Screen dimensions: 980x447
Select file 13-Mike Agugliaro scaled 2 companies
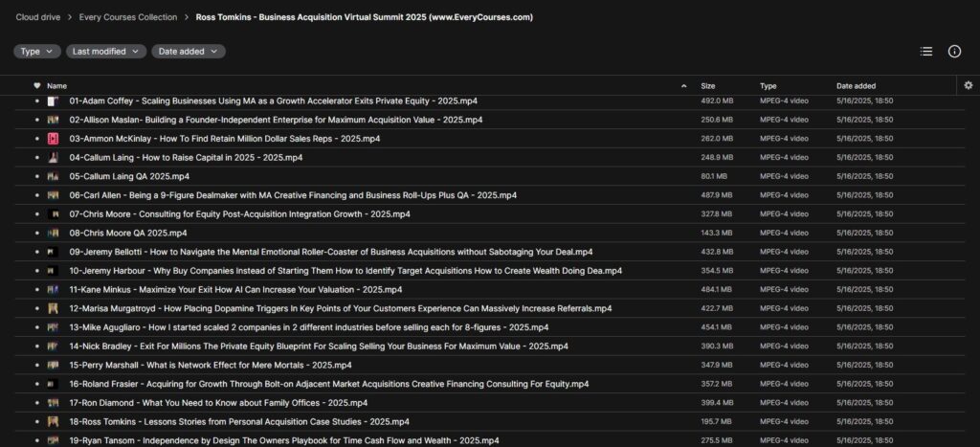pyautogui.click(x=309, y=327)
